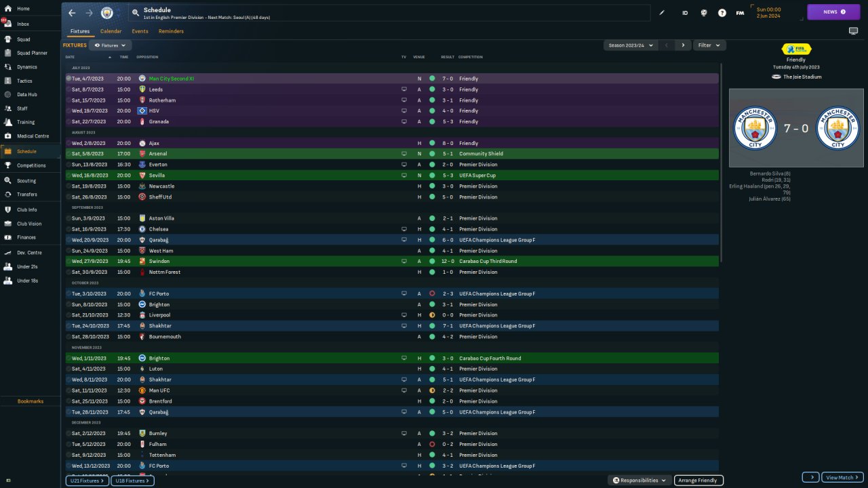Click the display monitor icon below News
This screenshot has height=488, width=868.
coord(853,31)
